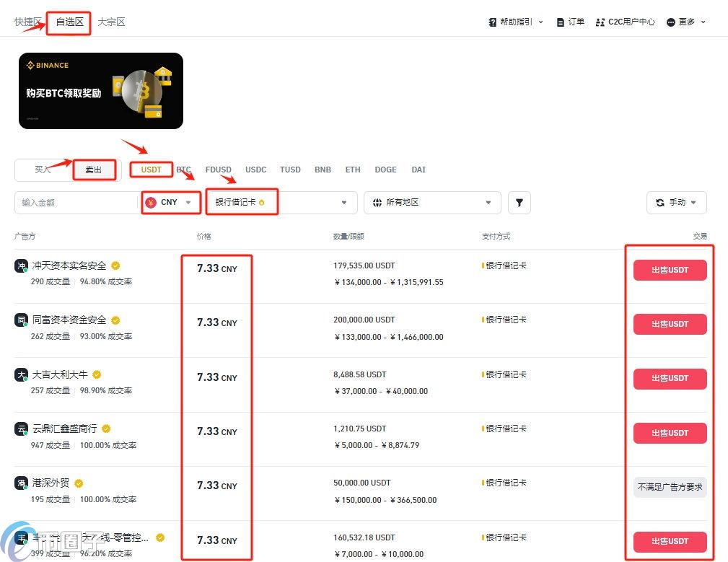Click verified badge next to 港深外贸

coord(79,483)
